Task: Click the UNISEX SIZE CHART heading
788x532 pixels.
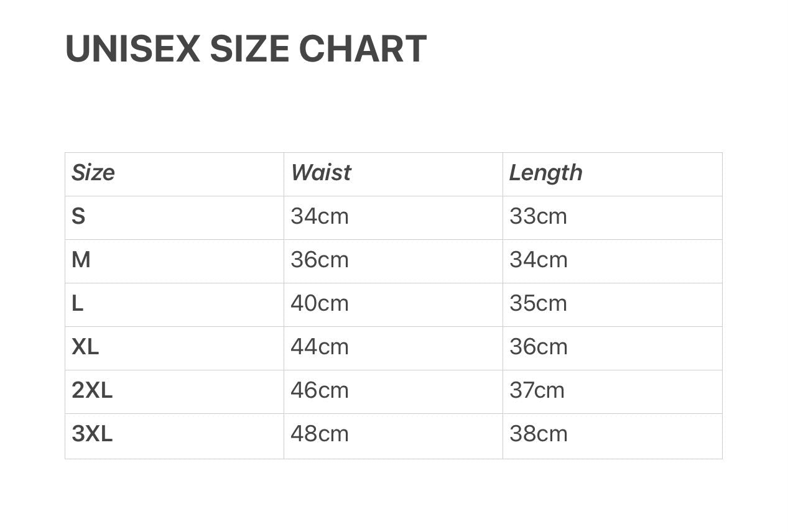Action: pyautogui.click(x=246, y=49)
